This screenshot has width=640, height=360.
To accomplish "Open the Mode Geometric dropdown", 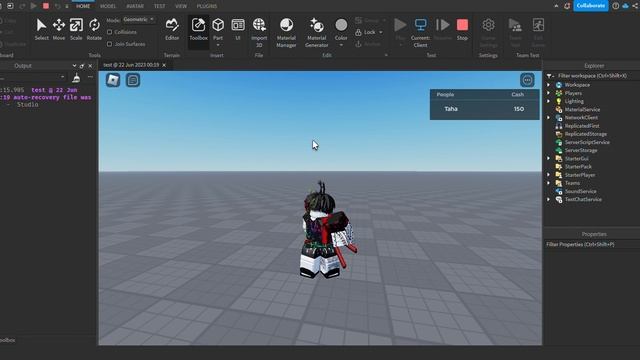I will [139, 20].
